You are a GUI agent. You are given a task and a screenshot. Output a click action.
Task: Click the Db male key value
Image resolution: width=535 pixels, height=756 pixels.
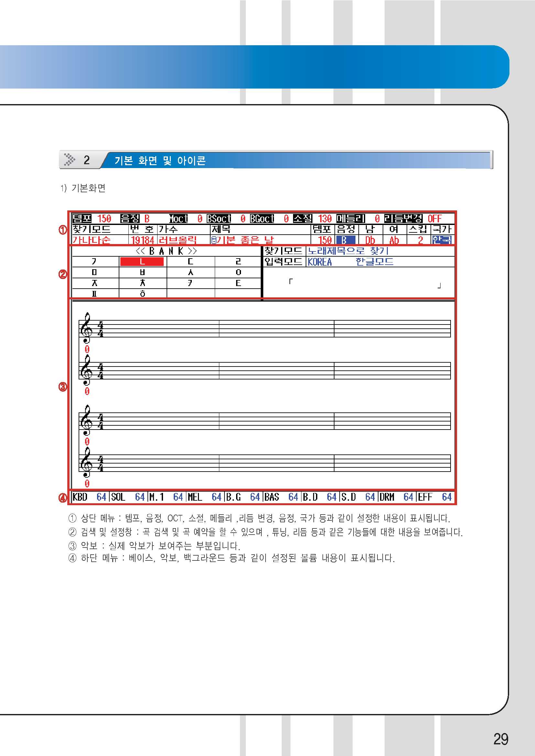pyautogui.click(x=370, y=240)
